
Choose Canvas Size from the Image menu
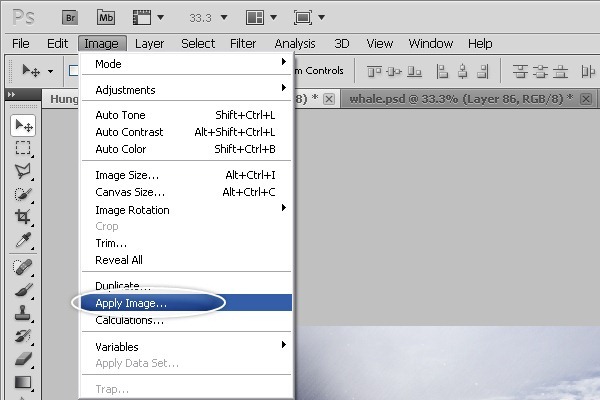[130, 192]
